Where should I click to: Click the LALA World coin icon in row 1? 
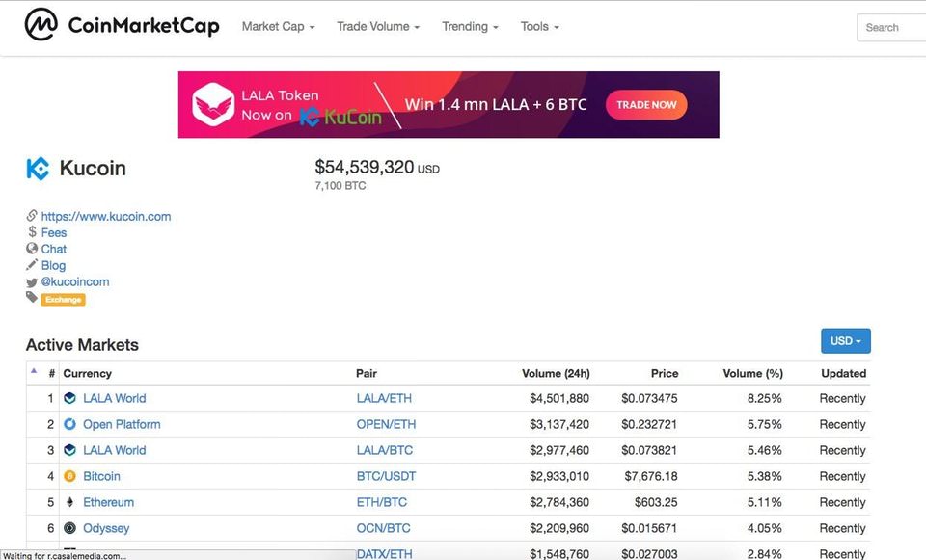[x=69, y=398]
